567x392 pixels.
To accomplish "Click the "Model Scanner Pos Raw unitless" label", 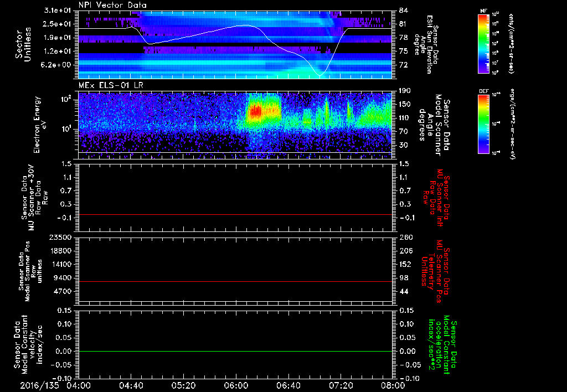I will pyautogui.click(x=30, y=271).
